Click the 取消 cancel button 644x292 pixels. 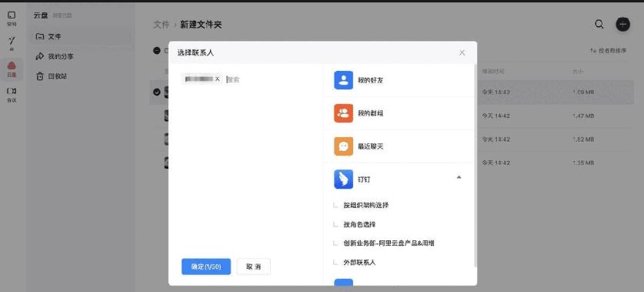[x=254, y=267]
